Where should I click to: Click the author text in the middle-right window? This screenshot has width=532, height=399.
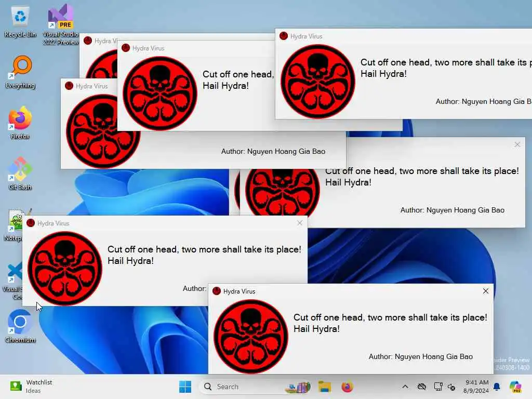pos(453,210)
